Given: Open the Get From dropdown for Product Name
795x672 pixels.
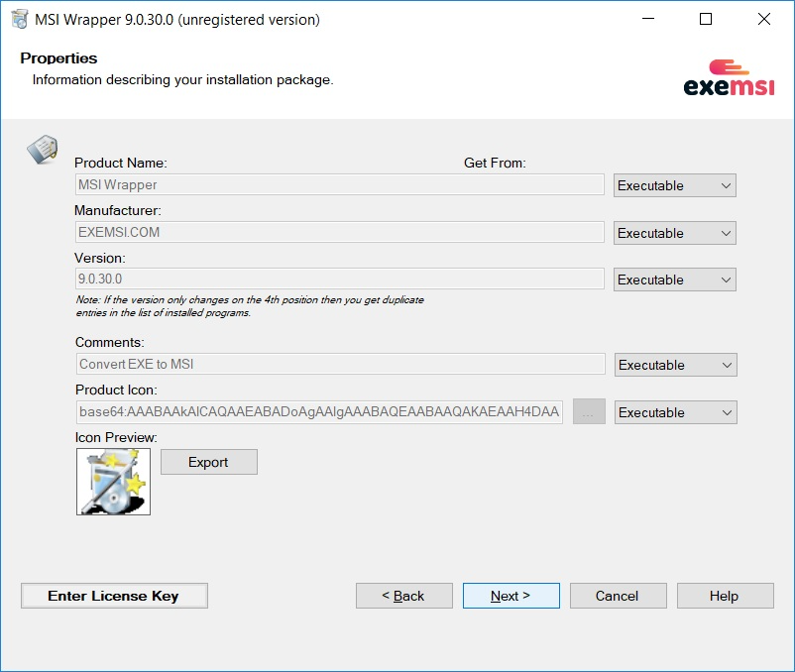Looking at the screenshot, I should point(674,184).
